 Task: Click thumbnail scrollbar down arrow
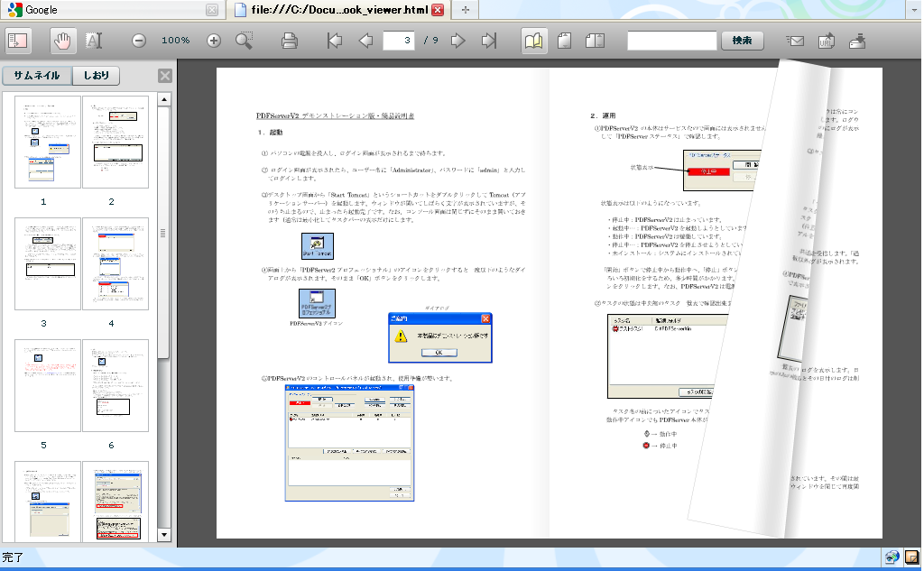click(x=164, y=535)
